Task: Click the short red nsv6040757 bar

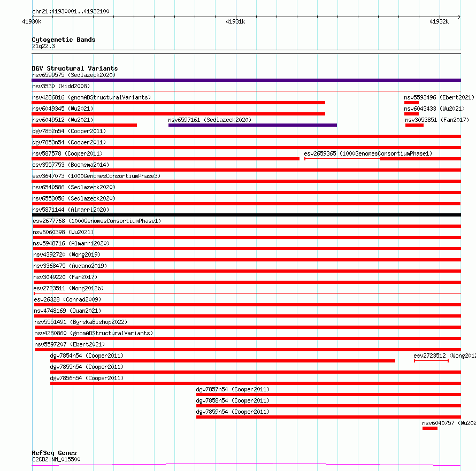Action: click(430, 428)
